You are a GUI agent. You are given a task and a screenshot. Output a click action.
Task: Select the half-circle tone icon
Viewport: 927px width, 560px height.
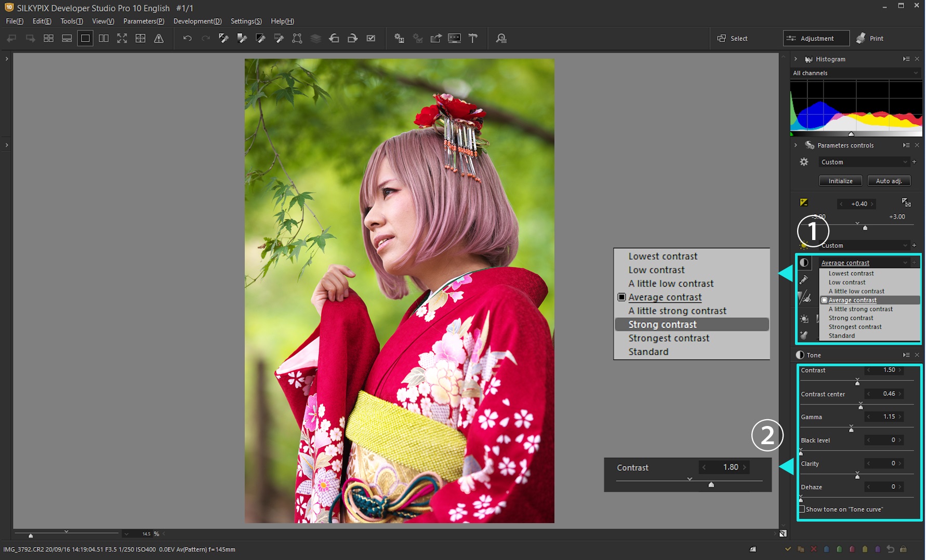tap(804, 263)
